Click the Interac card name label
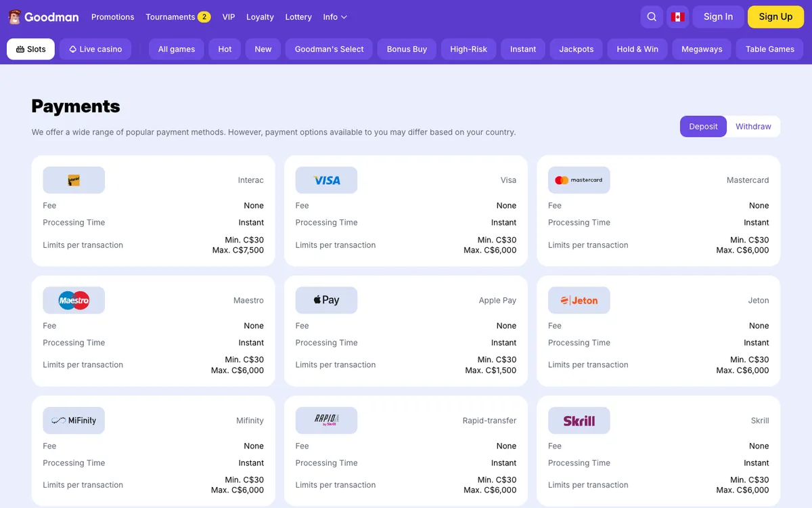This screenshot has width=812, height=508. click(251, 180)
